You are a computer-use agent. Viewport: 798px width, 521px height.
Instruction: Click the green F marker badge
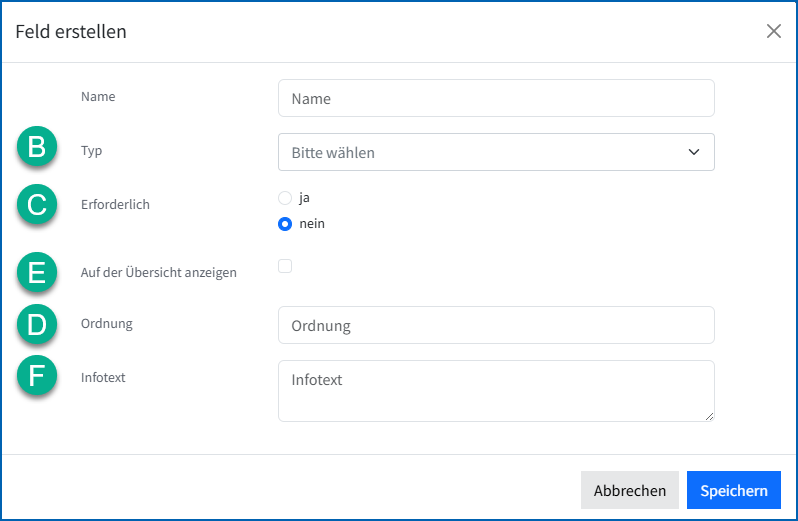[x=37, y=377]
